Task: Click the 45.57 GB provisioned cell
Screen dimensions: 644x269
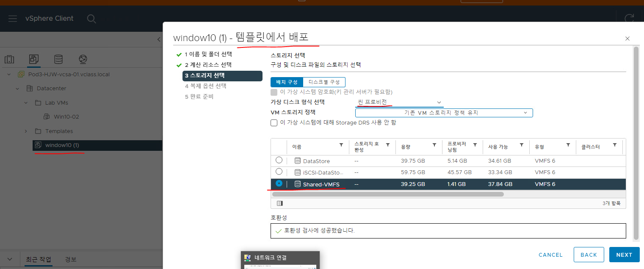Action: tap(459, 172)
